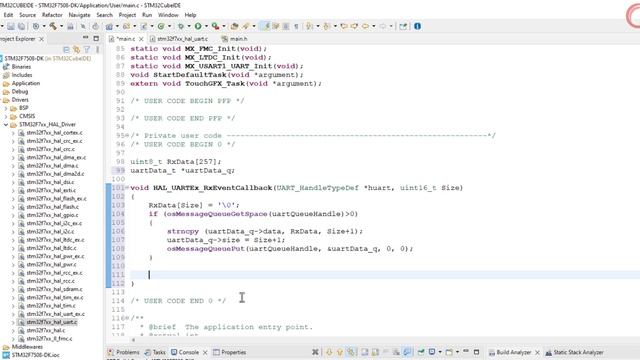640x360 pixels.
Task: Open the Window menu
Action: point(168,15)
